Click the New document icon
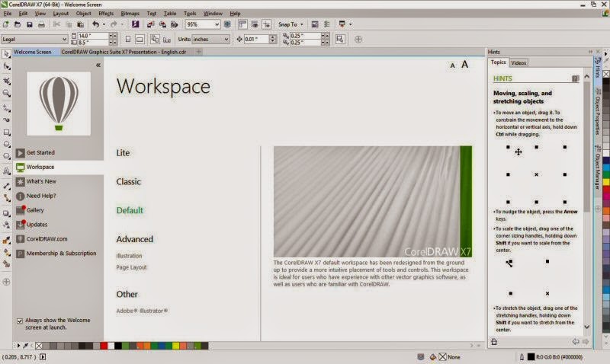The width and height of the screenshot is (610, 364). [x=5, y=24]
